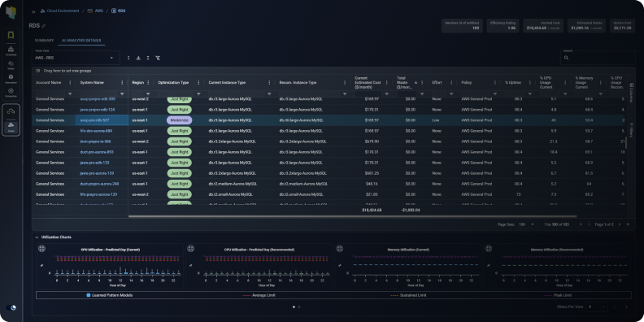
Task: Open Account Name filter dropdown arrow
Action: pos(70,94)
